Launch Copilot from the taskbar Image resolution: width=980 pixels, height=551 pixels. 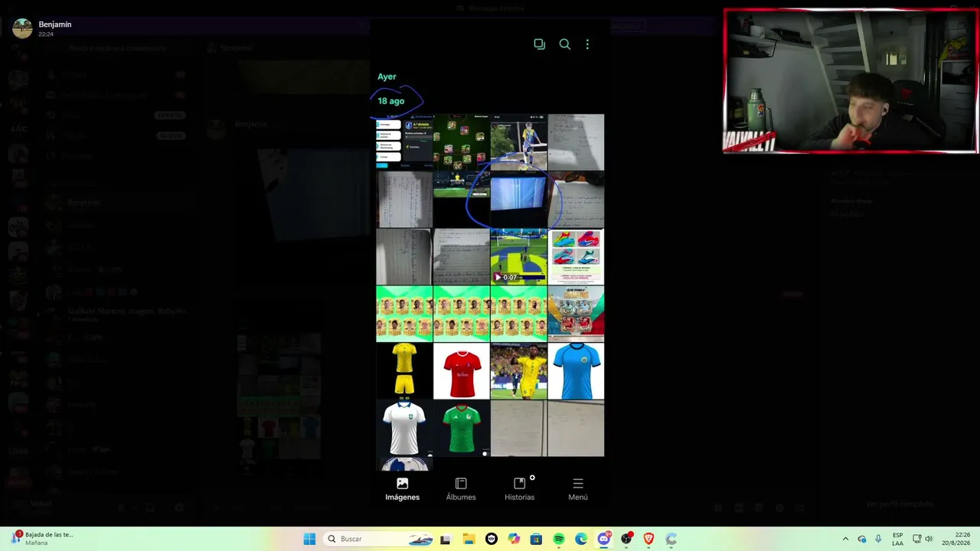514,539
